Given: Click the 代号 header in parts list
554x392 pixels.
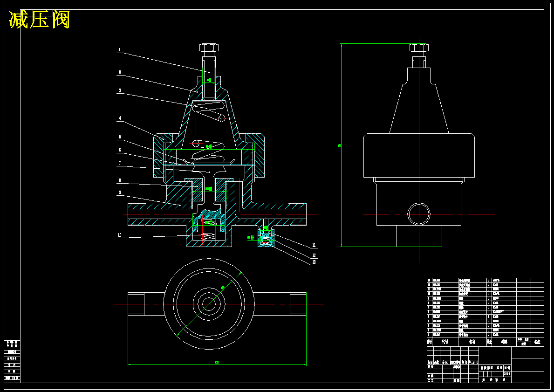Looking at the screenshot, I should [x=445, y=342].
